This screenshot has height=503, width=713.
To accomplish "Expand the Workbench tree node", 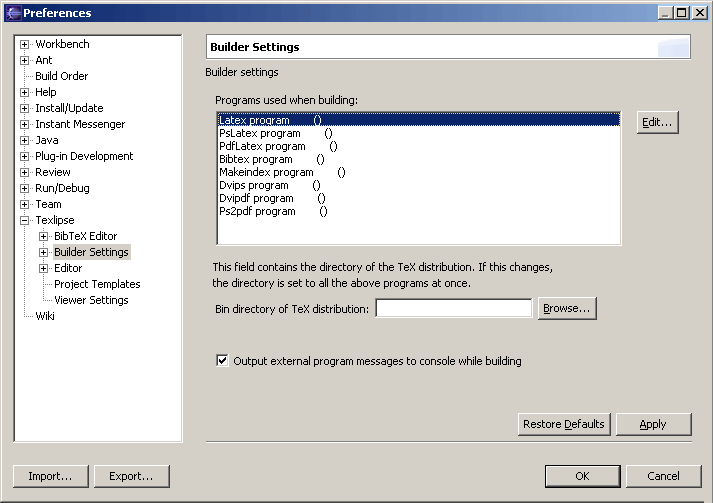I will (25, 45).
